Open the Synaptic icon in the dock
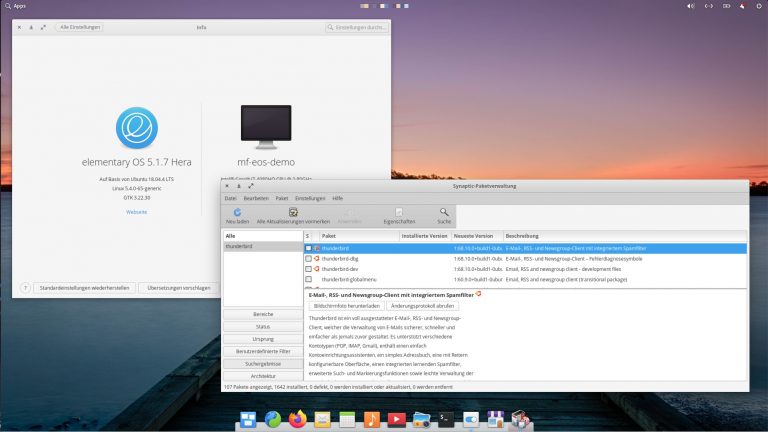The image size is (768, 432). point(520,419)
